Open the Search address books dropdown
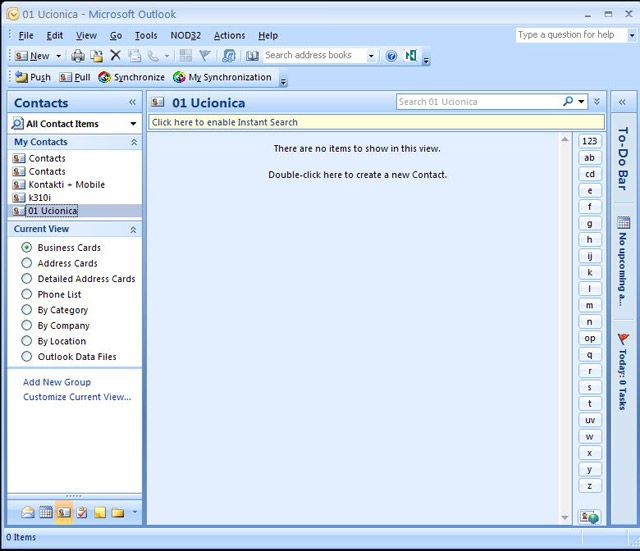The height and width of the screenshot is (551, 640). coord(371,56)
